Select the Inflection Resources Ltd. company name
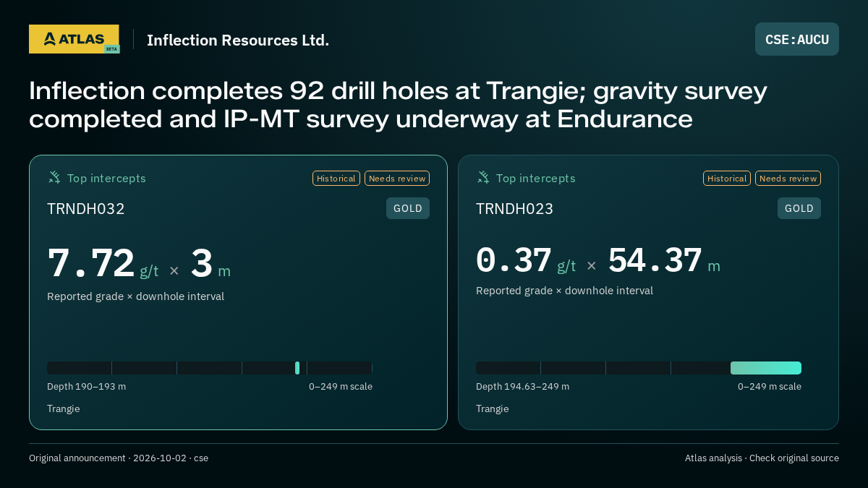 point(238,40)
